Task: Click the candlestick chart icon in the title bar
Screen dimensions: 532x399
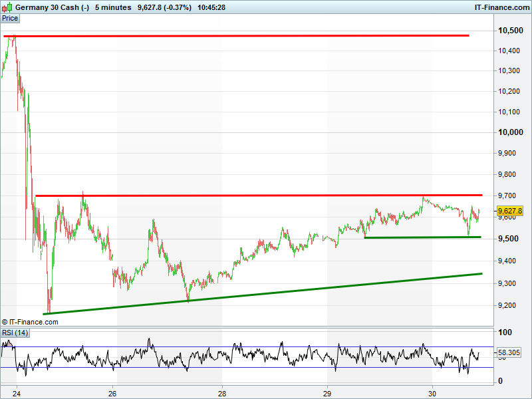Action: pyautogui.click(x=7, y=7)
